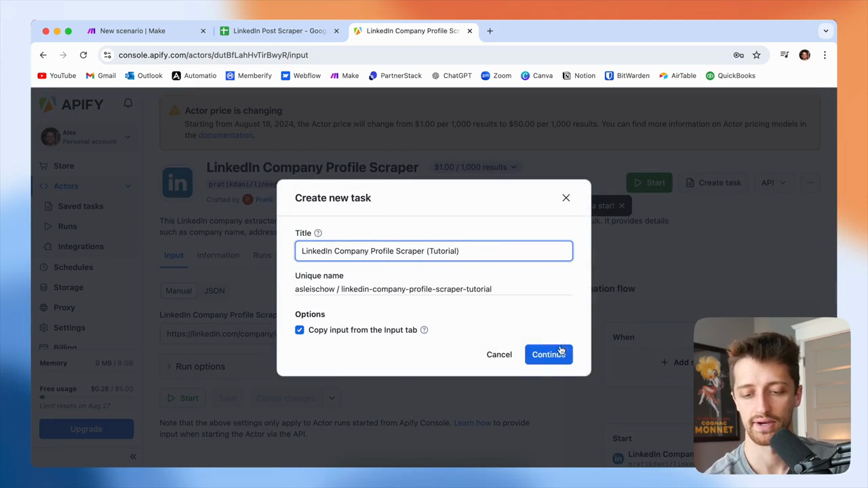
Task: Open the documentation link in the banner
Action: point(225,135)
